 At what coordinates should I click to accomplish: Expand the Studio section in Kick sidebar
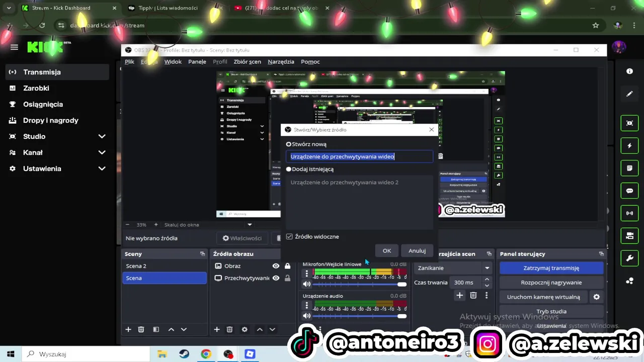click(x=102, y=136)
